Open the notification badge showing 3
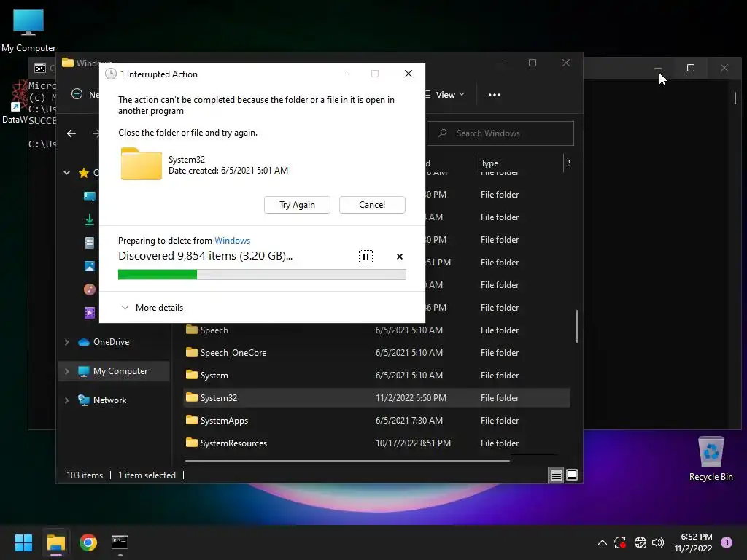The height and width of the screenshot is (560, 747). (x=727, y=542)
